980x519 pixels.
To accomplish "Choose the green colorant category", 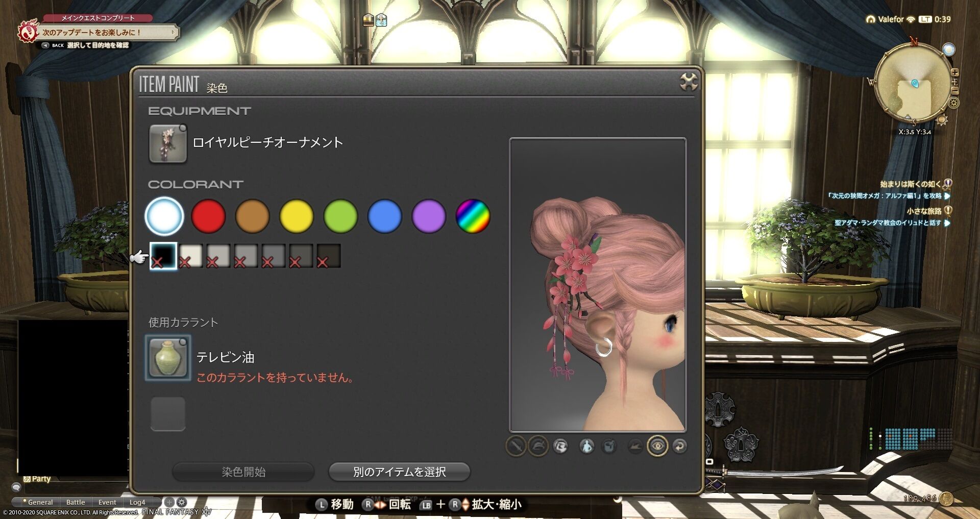I will tap(340, 216).
